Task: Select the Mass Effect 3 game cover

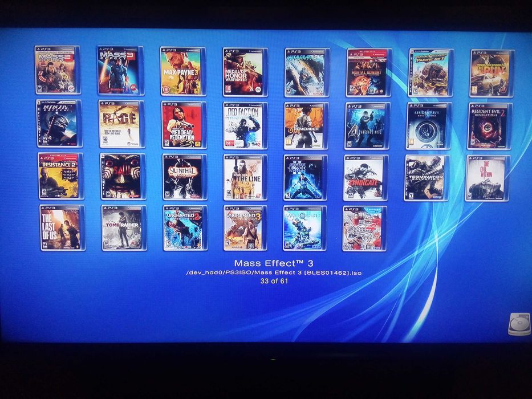Action: [119, 71]
